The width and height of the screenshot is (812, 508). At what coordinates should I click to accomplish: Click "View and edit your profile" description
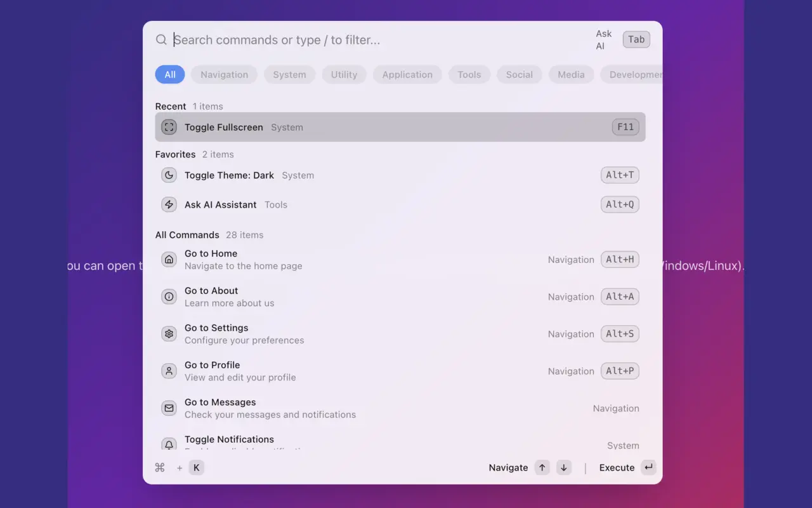click(x=240, y=378)
